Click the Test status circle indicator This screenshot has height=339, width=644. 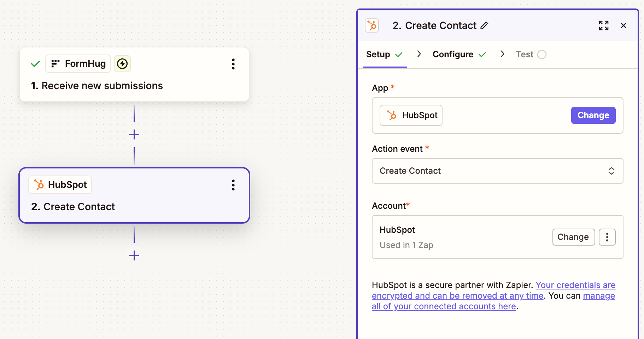542,54
